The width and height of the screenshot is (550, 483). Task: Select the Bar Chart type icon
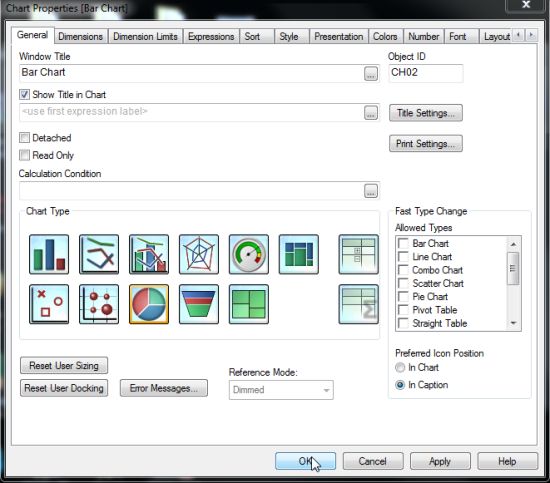(x=49, y=254)
